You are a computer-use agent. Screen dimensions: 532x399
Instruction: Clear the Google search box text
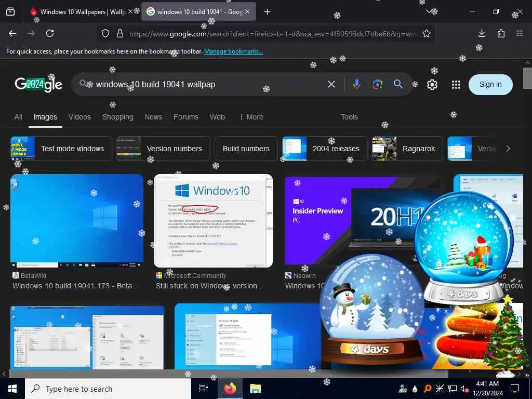coord(331,84)
